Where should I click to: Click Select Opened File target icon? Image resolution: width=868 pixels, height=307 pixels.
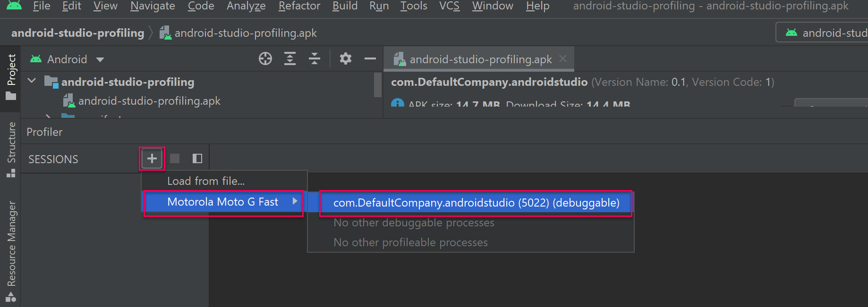tap(265, 59)
